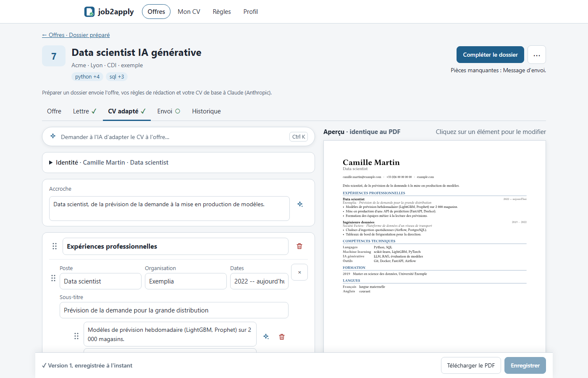Click the Dates field showing 2022 -- aujourd'hui

259,281
